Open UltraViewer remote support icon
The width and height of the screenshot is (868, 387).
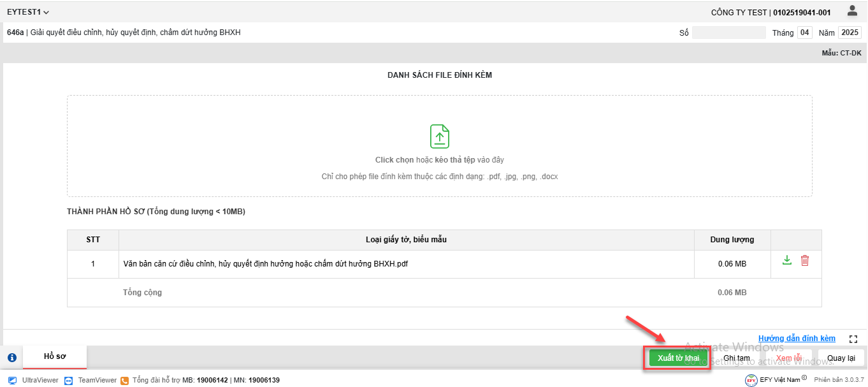tap(13, 380)
